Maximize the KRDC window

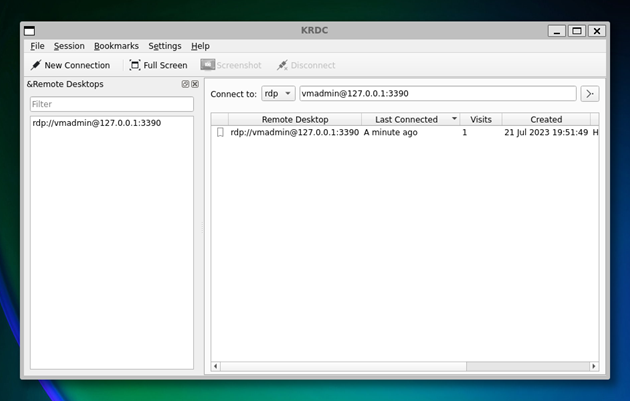click(577, 31)
